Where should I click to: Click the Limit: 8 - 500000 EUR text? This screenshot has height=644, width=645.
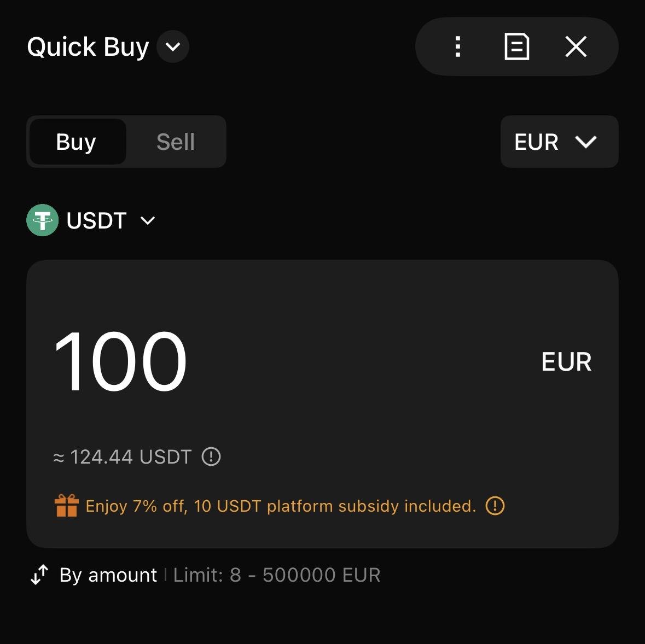coord(277,575)
